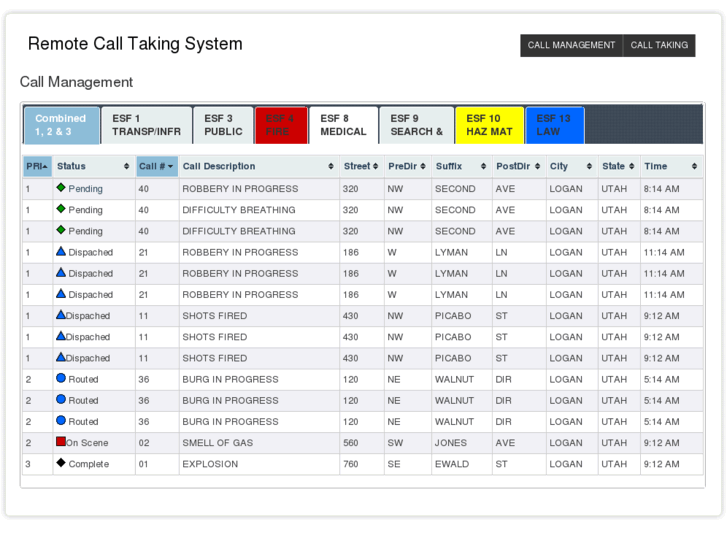Click the CALL MANAGEMENT button
727x545 pixels.
pyautogui.click(x=571, y=45)
